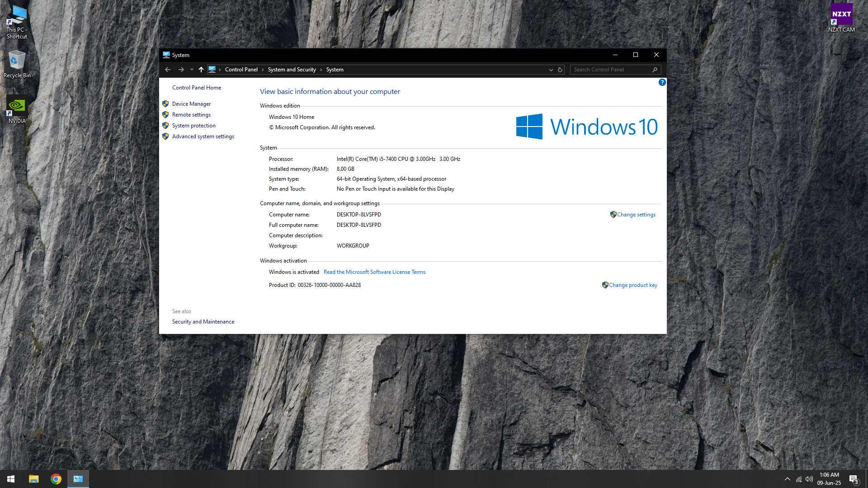This screenshot has width=868, height=488.
Task: Open Action Center notifications icon
Action: tap(854, 479)
